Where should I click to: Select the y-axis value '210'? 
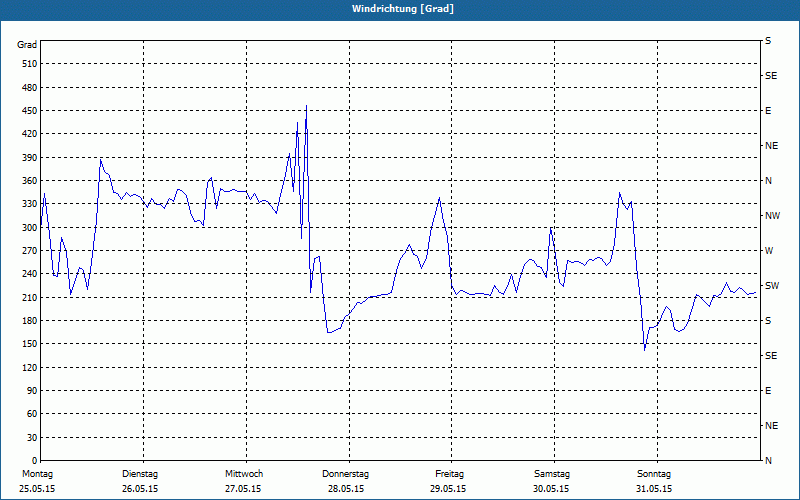pos(30,297)
